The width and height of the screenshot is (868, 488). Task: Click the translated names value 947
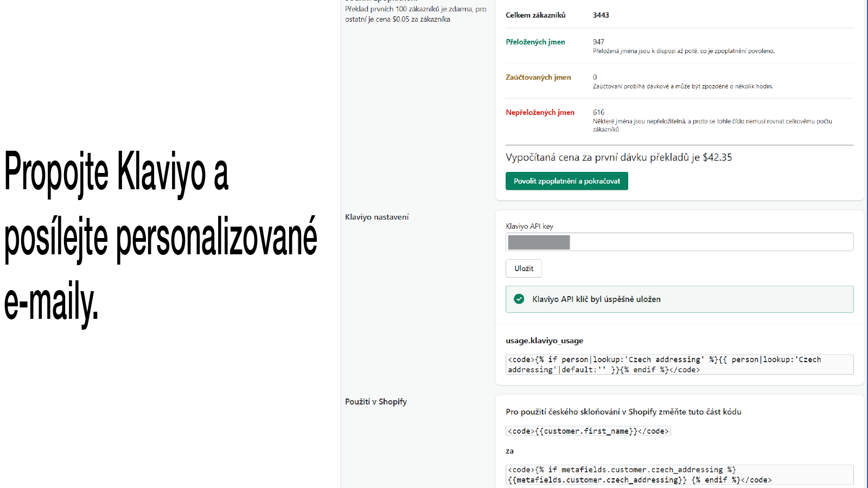598,42
